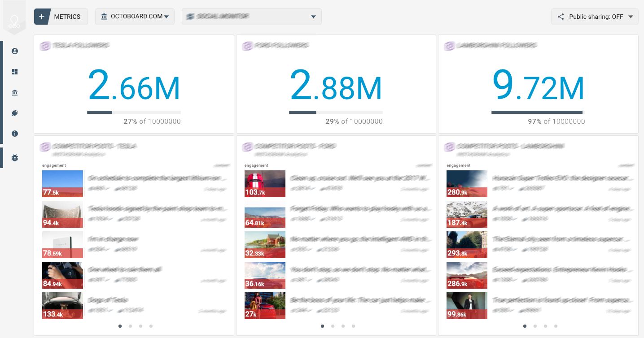
Task: Open the post thumbnail showing 27k
Action: tap(265, 306)
